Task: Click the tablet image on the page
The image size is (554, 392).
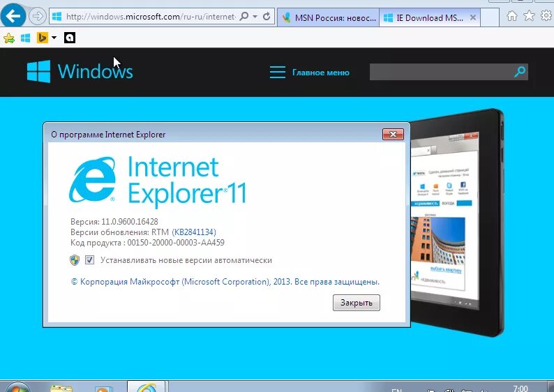Action: [457, 223]
